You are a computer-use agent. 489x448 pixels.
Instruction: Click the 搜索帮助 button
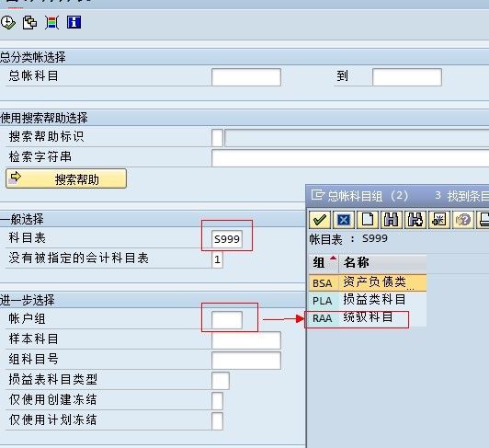tap(66, 178)
